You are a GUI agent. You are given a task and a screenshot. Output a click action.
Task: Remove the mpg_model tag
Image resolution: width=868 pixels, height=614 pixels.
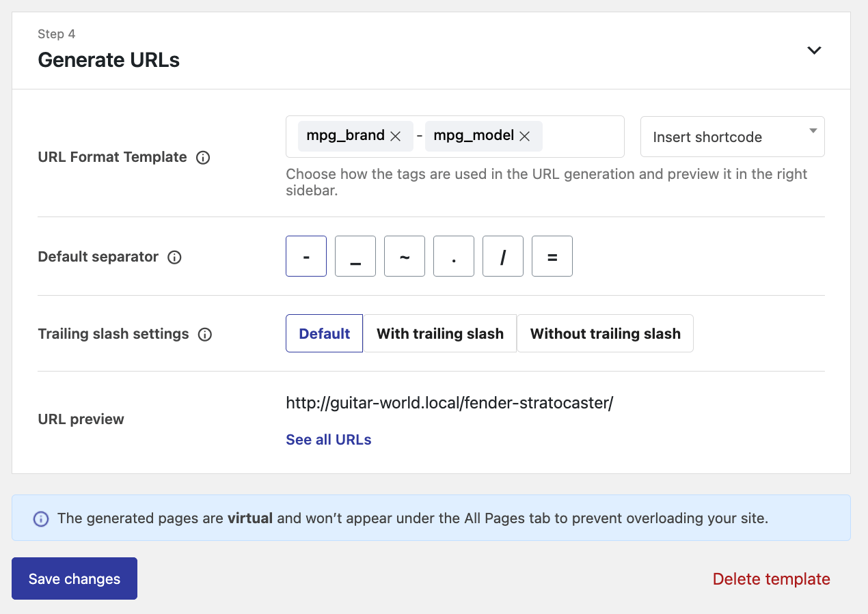click(x=525, y=137)
